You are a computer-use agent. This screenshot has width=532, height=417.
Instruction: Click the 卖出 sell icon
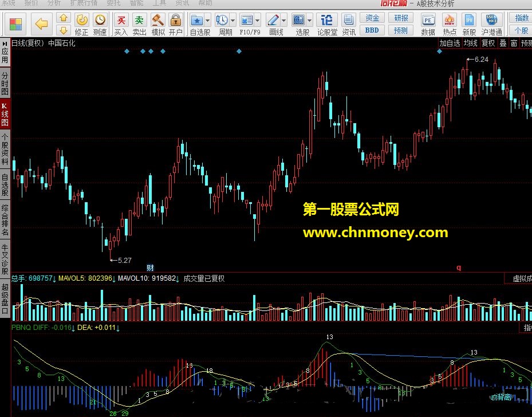point(139,19)
